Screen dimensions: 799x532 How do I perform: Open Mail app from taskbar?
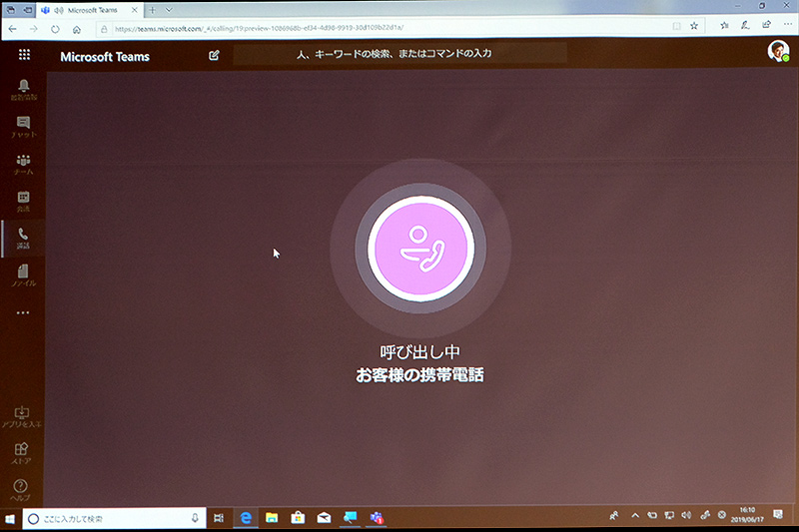pos(324,518)
